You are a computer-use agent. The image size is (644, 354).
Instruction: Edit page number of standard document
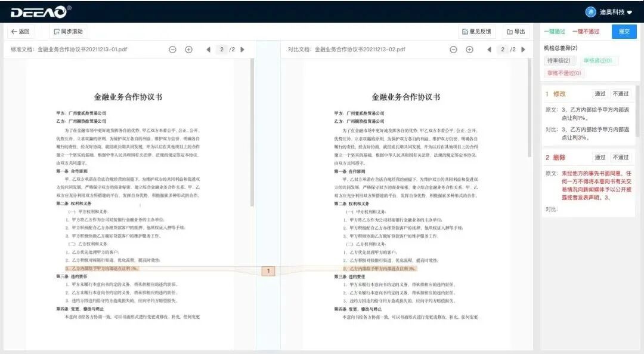coord(222,50)
